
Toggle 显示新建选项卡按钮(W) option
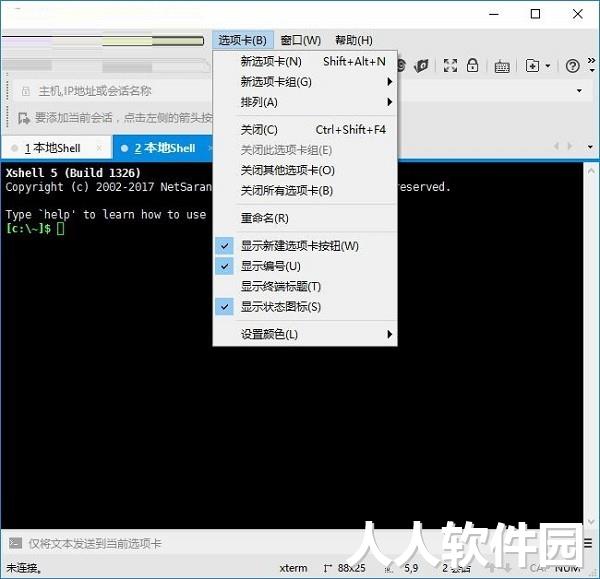point(305,246)
